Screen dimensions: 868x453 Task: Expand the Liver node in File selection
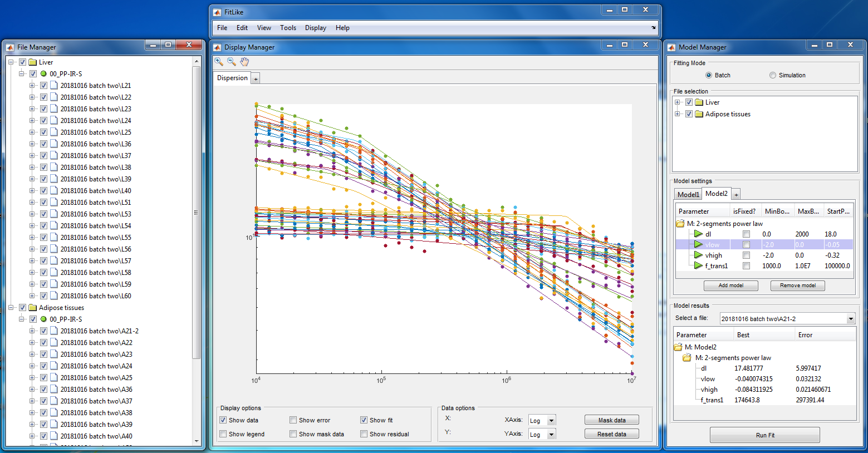click(678, 102)
